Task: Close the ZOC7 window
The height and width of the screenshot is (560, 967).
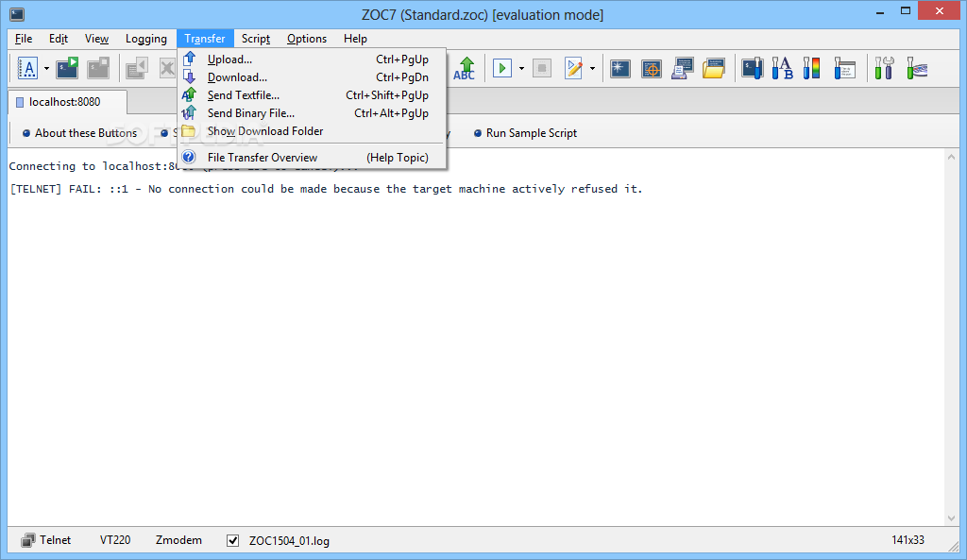Action: (x=940, y=10)
